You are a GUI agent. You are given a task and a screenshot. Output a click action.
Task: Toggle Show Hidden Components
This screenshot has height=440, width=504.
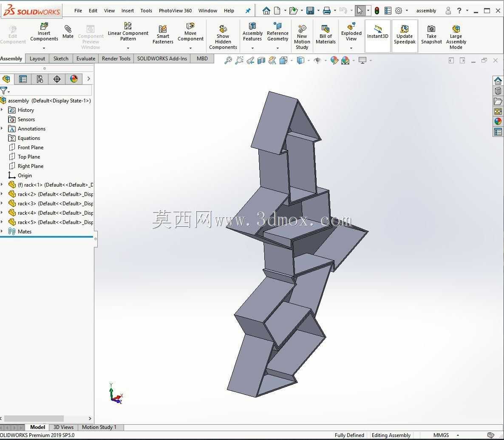tap(223, 37)
